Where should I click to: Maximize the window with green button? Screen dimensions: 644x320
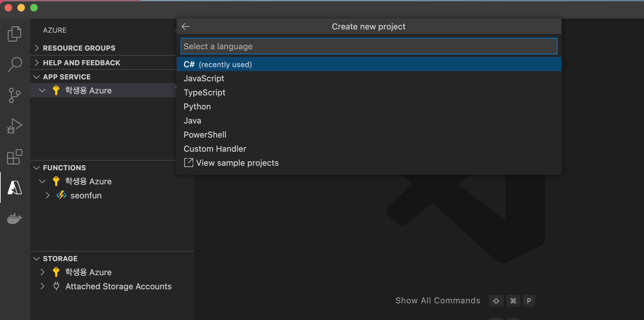point(34,8)
